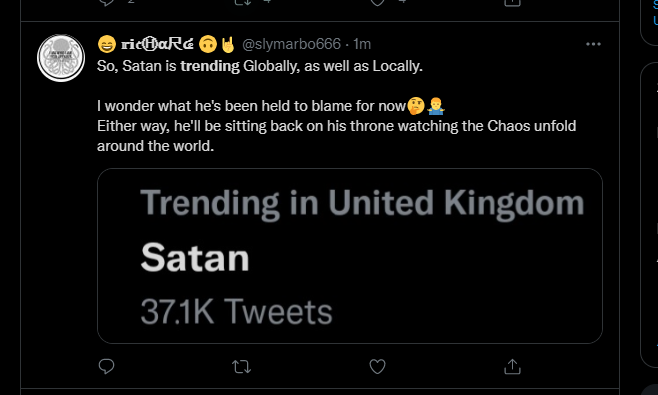Click the 'Satan' heading in the image
The height and width of the screenshot is (395, 658).
[x=195, y=257]
